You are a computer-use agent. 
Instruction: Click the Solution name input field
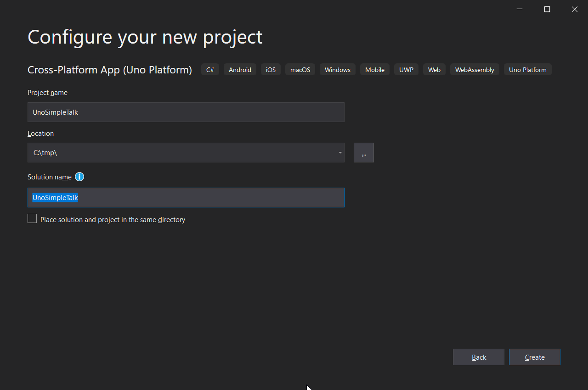[x=186, y=197]
